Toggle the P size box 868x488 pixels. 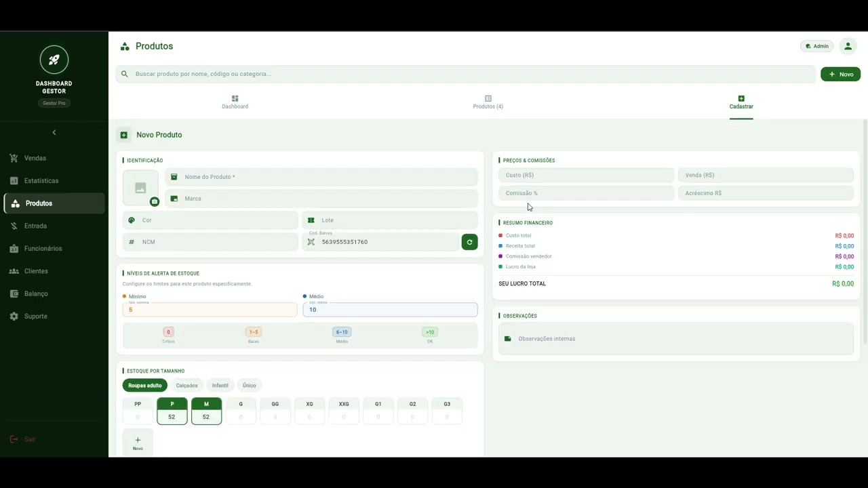[172, 411]
